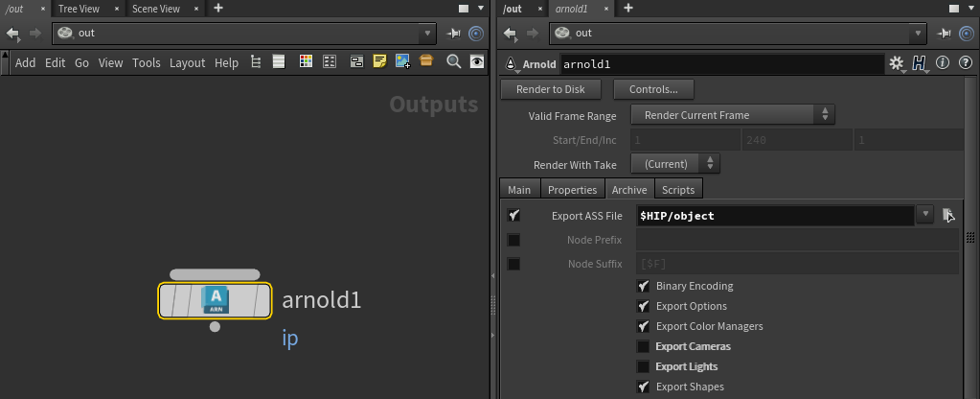Open the Arnold node type icon menu

point(511,64)
